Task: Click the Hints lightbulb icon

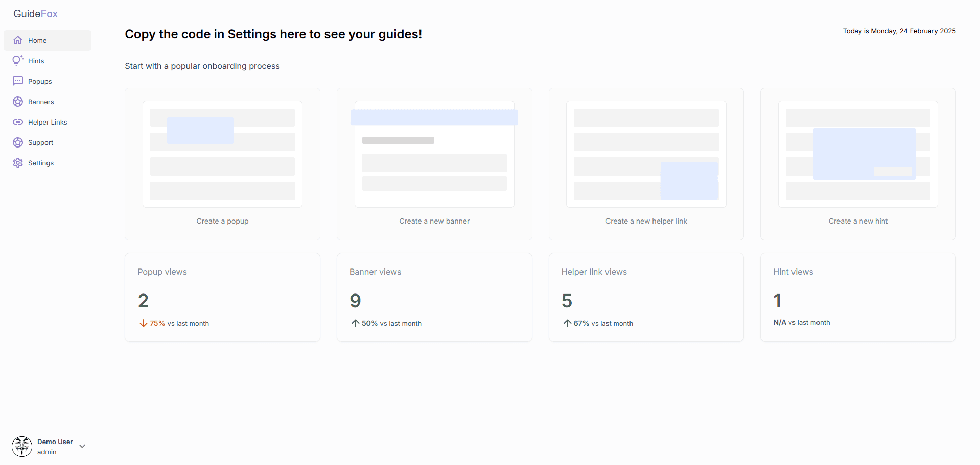Action: [x=18, y=61]
